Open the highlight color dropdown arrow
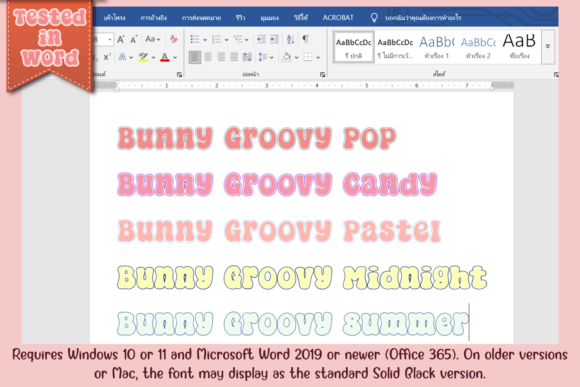The image size is (580, 387). tap(154, 58)
